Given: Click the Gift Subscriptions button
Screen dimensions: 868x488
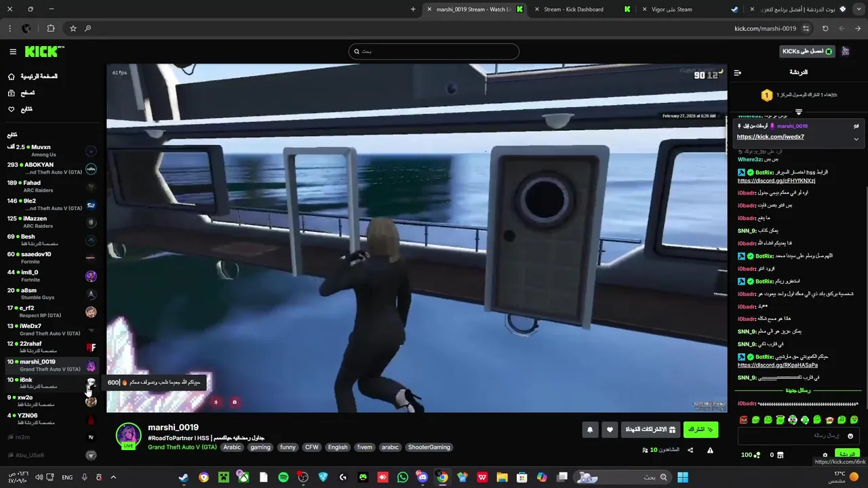Looking at the screenshot, I should [x=650, y=430].
